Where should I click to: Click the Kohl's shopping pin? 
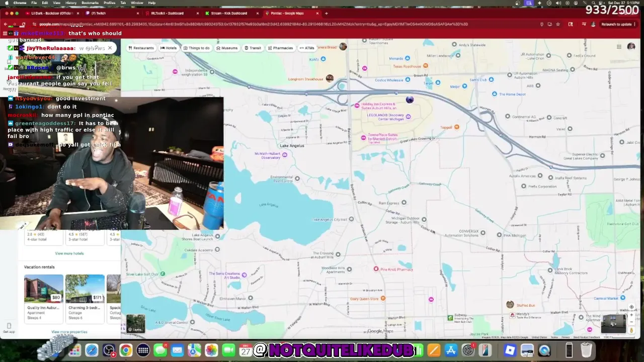click(323, 59)
